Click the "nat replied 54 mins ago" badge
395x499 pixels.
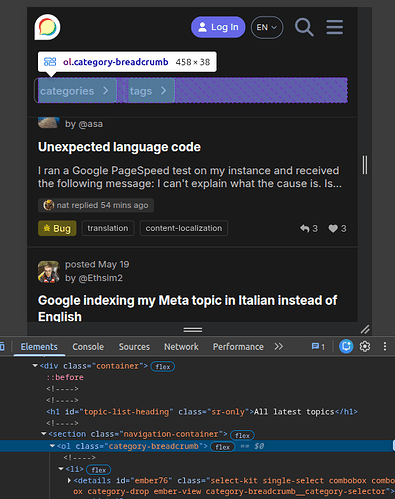coord(96,205)
